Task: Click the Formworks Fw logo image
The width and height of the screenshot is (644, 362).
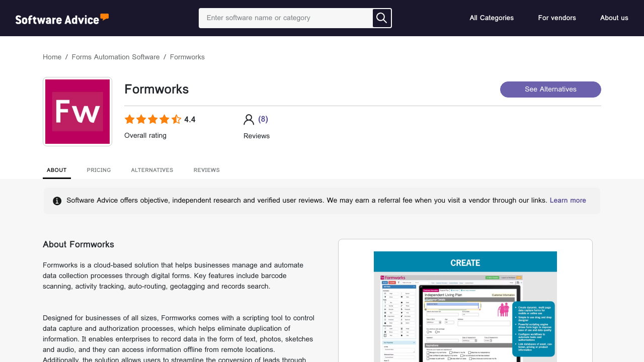Action: tap(77, 112)
